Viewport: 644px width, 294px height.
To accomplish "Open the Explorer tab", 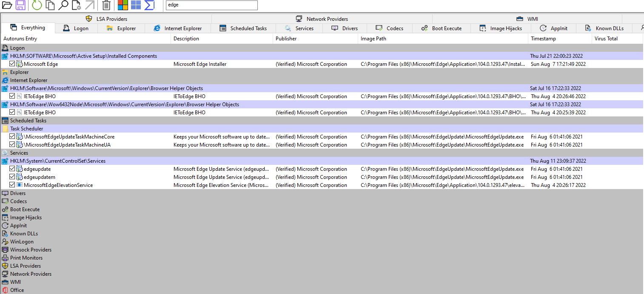I will (121, 28).
